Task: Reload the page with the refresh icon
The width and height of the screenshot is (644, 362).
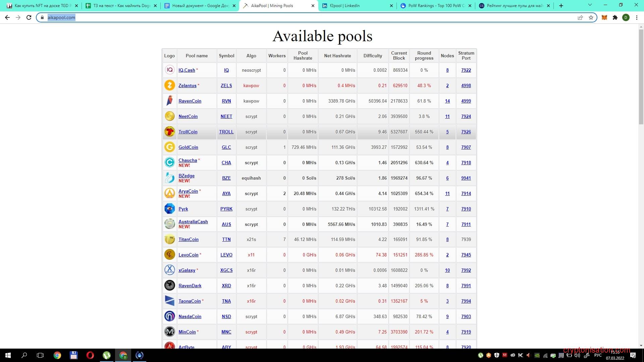Action: tap(29, 17)
